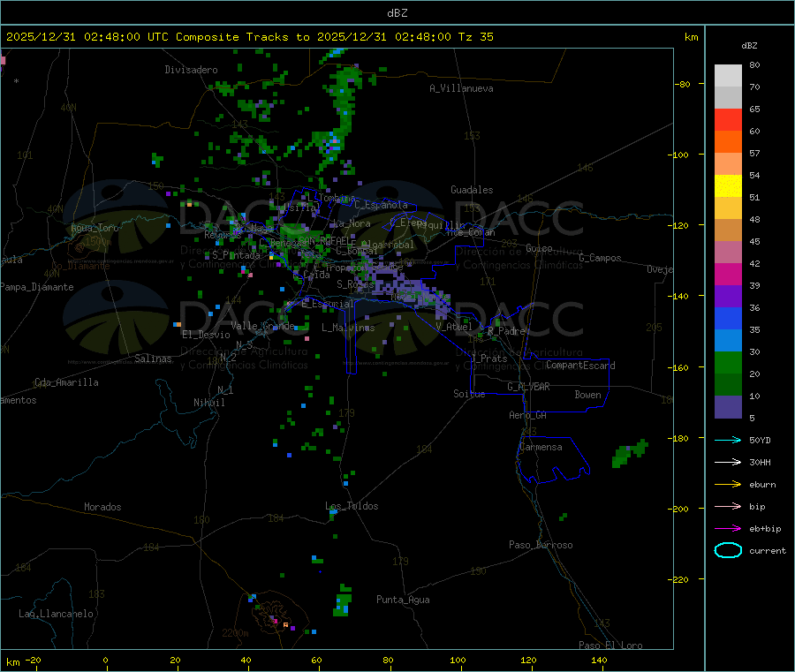This screenshot has width=795, height=672.
Task: Click the 'Morados' map label
Action: pos(102,507)
